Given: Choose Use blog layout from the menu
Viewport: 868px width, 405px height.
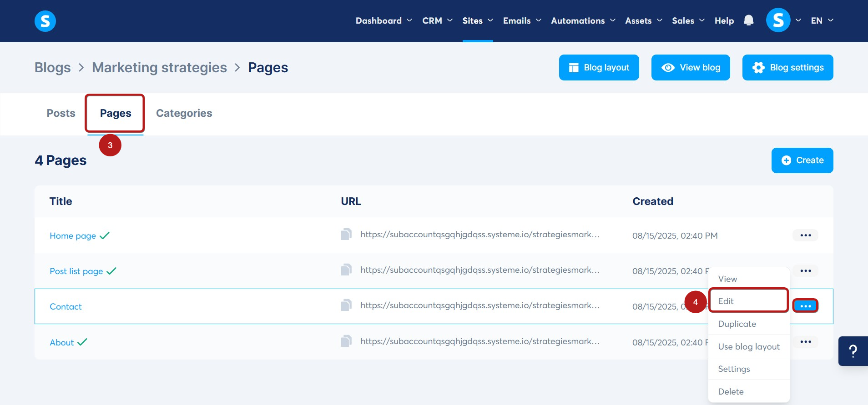Looking at the screenshot, I should tap(749, 346).
